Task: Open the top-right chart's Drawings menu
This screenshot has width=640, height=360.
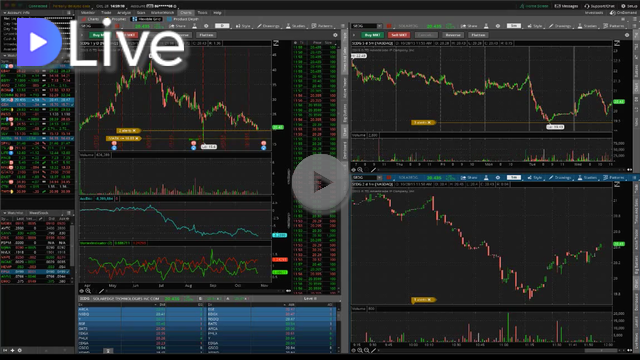Action: [560, 26]
